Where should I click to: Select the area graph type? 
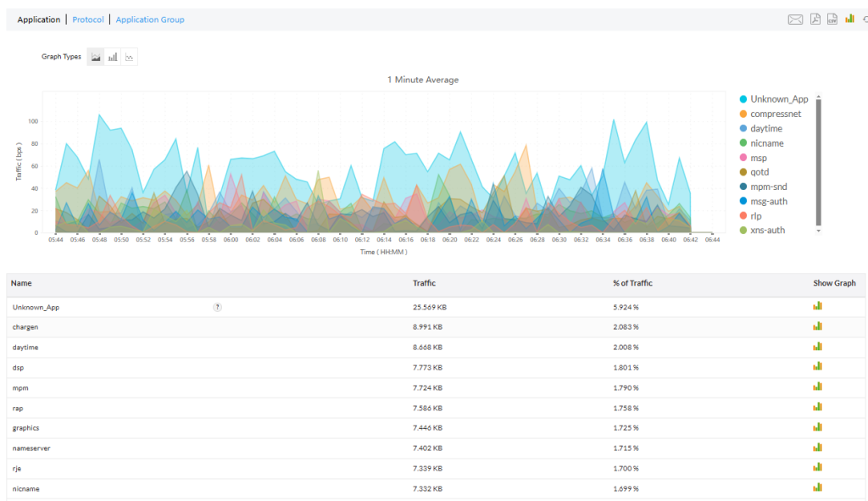pos(96,57)
